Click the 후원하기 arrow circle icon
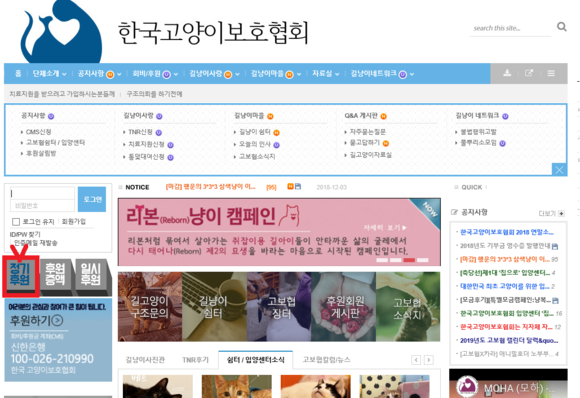Viewport: 580px width, 398px height. 57,320
